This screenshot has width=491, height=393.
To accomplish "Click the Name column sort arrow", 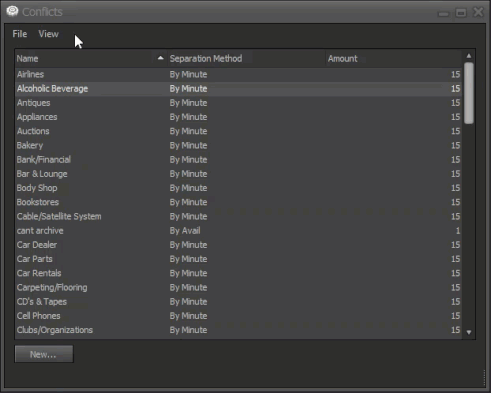I will point(160,58).
